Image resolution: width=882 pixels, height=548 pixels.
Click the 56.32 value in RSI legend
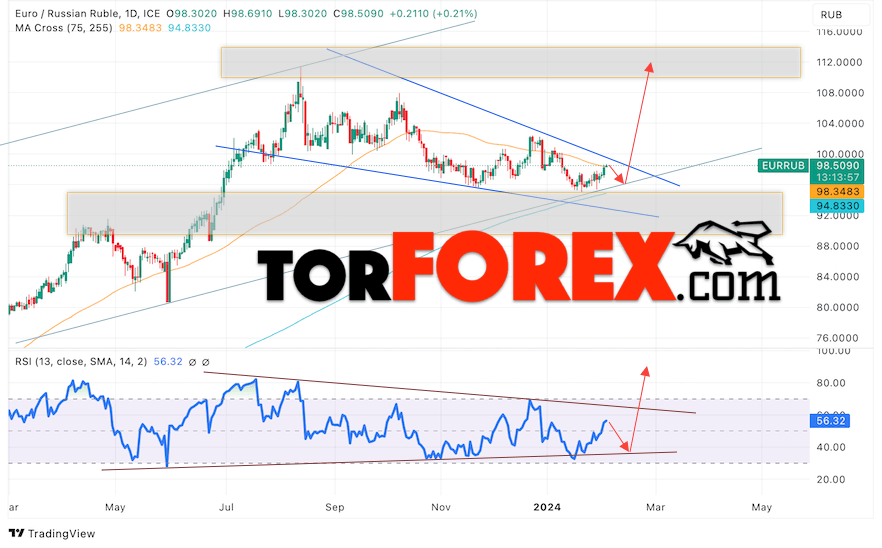click(x=168, y=362)
